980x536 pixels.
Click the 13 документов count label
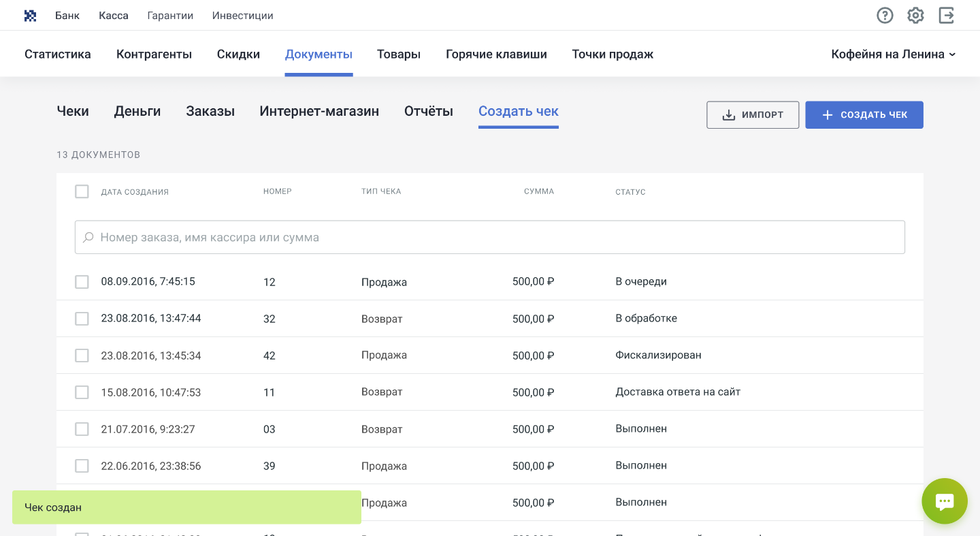click(98, 155)
